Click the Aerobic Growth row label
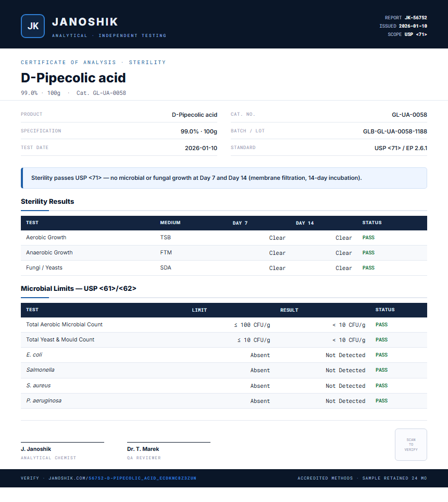The image size is (448, 502). pos(46,237)
